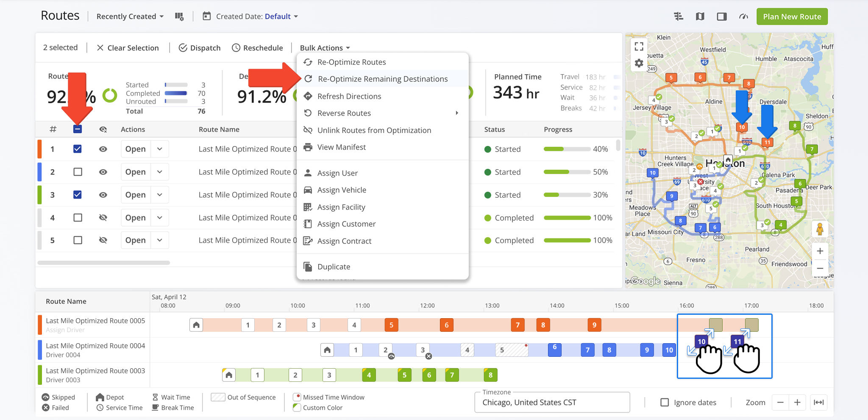Uncheck the checkbox on route row 1
The height and width of the screenshot is (420, 868).
[78, 148]
